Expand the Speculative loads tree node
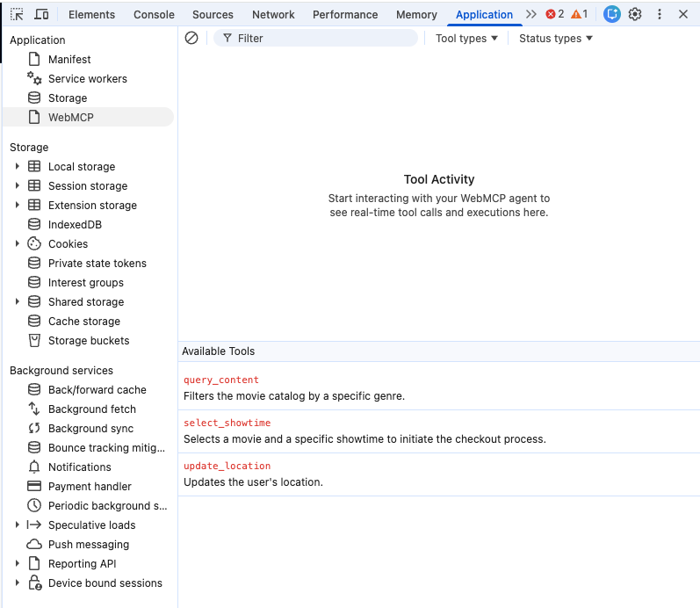This screenshot has height=608, width=700. pos(17,525)
